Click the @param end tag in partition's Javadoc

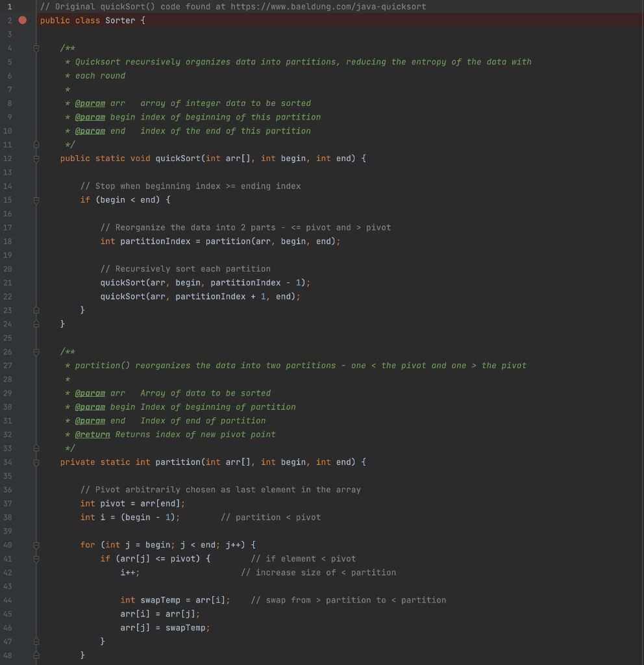pos(90,420)
